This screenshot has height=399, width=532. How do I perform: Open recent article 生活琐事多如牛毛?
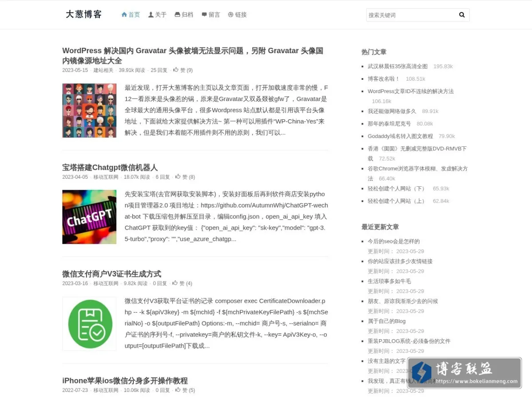[389, 281]
